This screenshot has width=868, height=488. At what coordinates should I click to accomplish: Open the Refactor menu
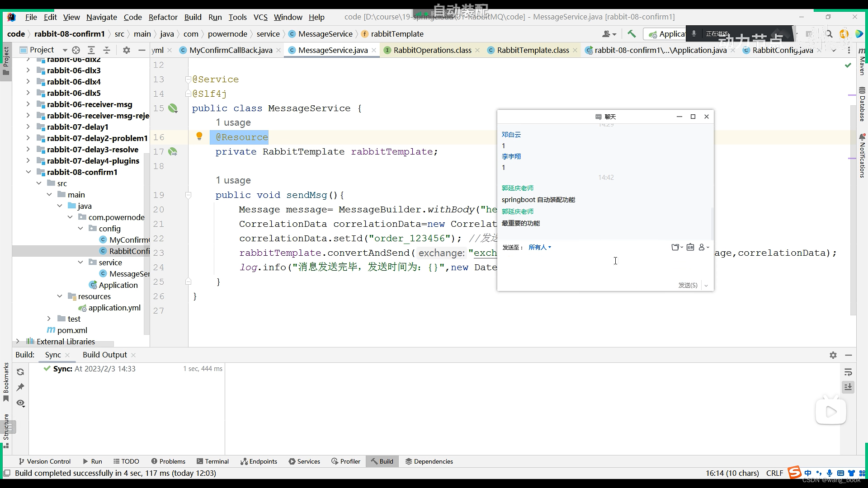coord(163,17)
